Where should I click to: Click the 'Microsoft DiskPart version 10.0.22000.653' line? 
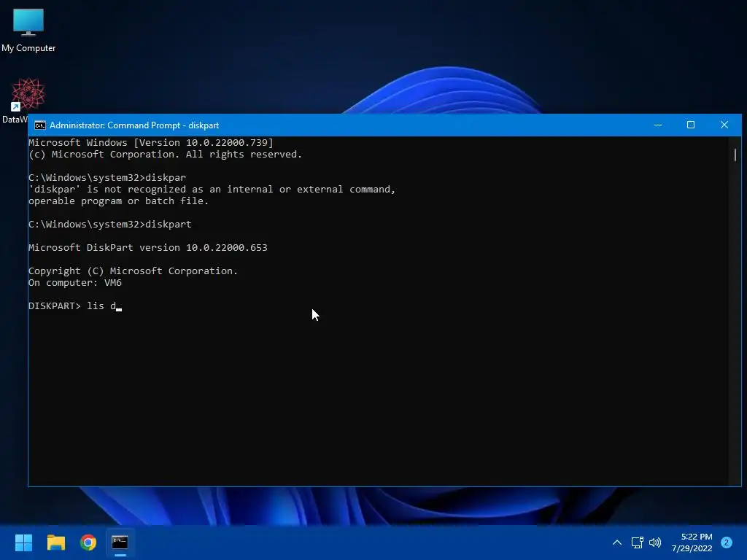[147, 248]
